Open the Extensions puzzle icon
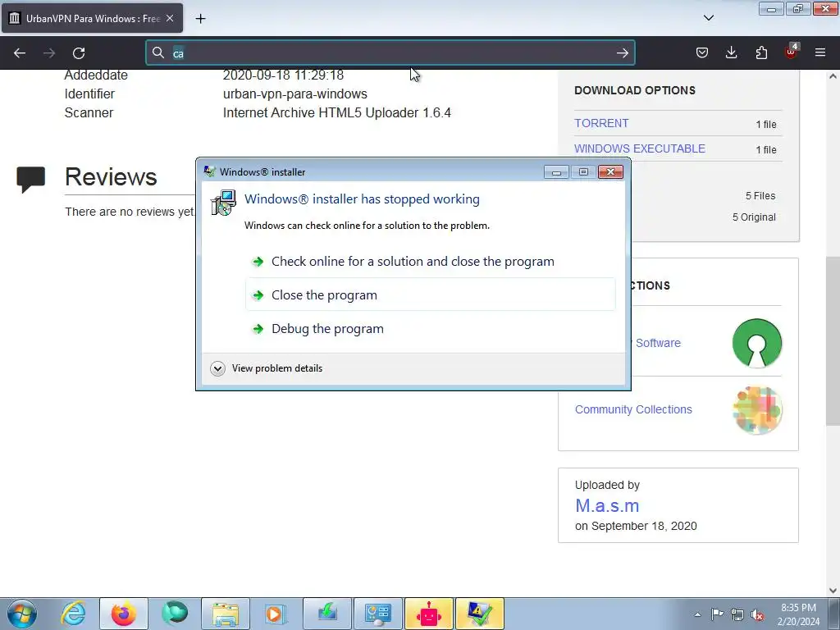This screenshot has width=840, height=630. pyautogui.click(x=761, y=52)
